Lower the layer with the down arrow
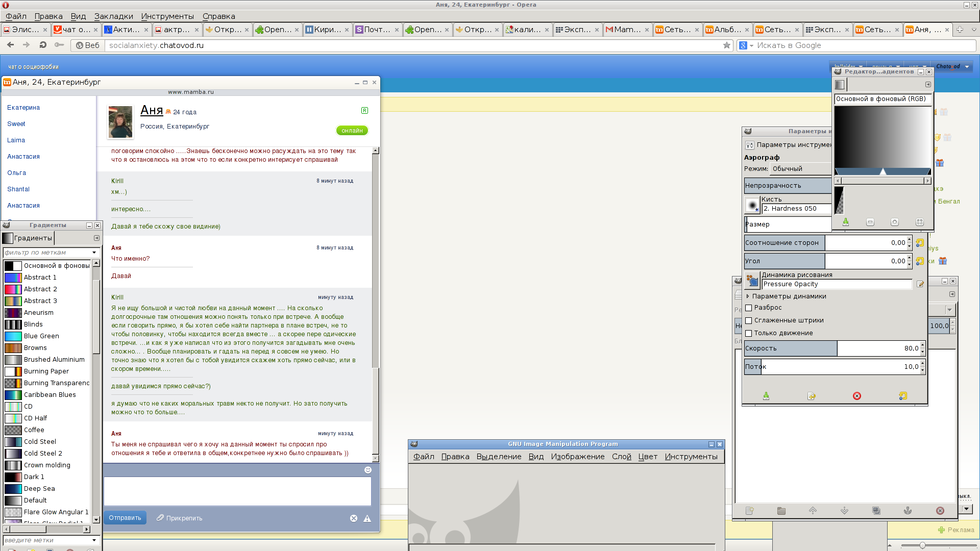The image size is (980, 551). click(844, 511)
